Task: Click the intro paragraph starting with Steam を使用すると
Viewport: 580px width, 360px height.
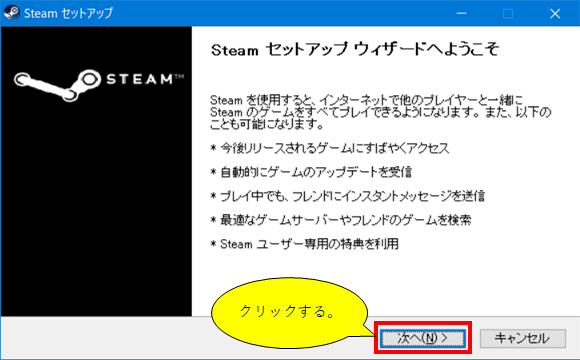Action: [x=380, y=112]
